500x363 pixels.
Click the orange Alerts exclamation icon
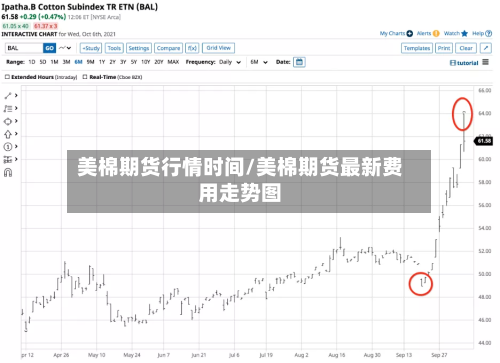pyautogui.click(x=436, y=33)
